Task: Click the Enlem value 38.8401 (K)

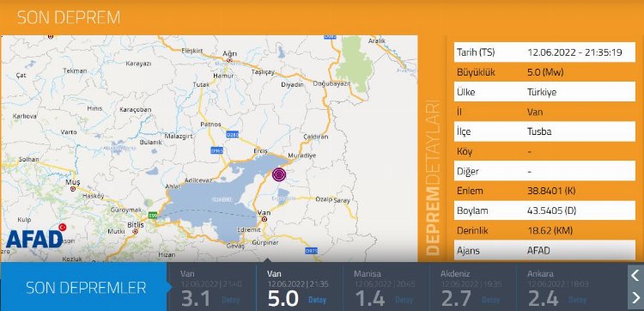Action: point(550,191)
